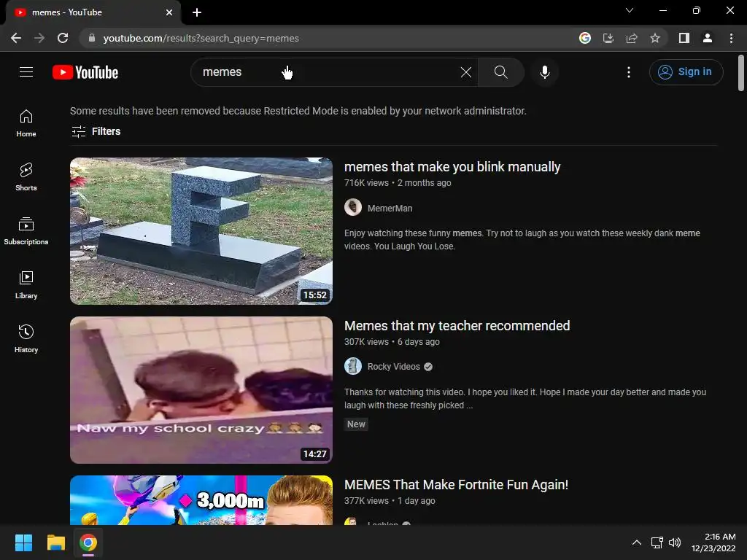Open the volume control in system tray

tap(675, 542)
